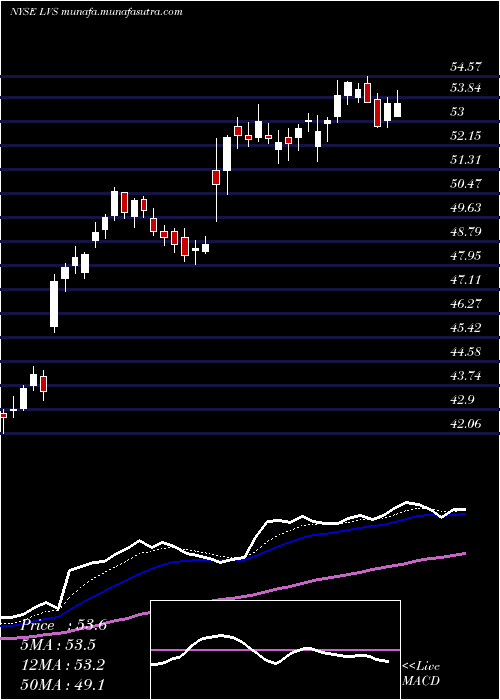Select the highest red candle near 54.57
Viewport: 500px width, 700px height.
pyautogui.click(x=367, y=92)
